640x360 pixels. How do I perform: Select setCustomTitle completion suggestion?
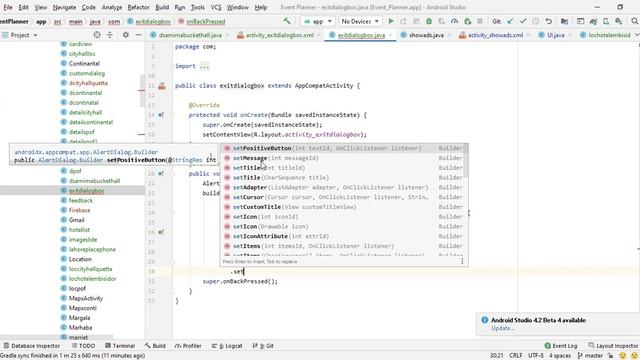pos(344,207)
